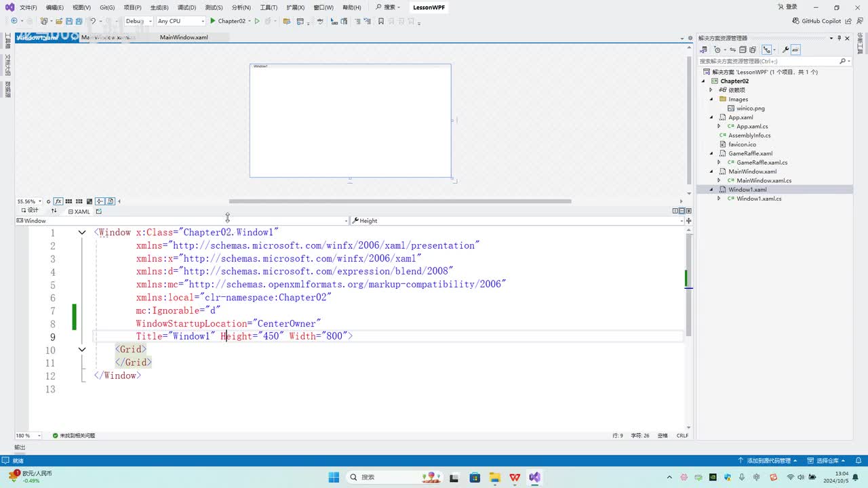Click the Visual Studio taskbar icon
The height and width of the screenshot is (488, 868).
coord(535,477)
